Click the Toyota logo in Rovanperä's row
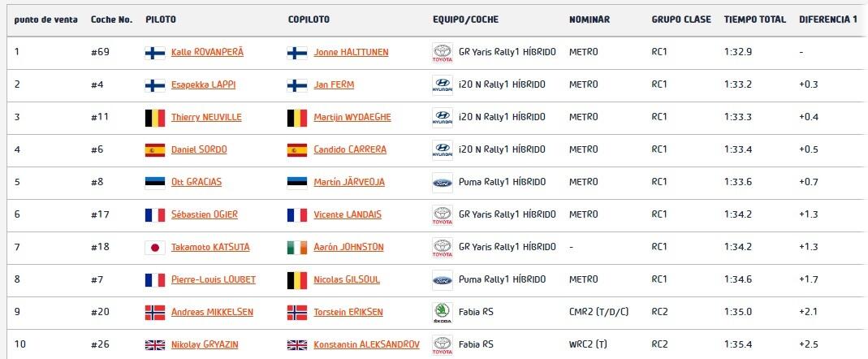Viewport: 868px width, 359px height. click(x=443, y=53)
